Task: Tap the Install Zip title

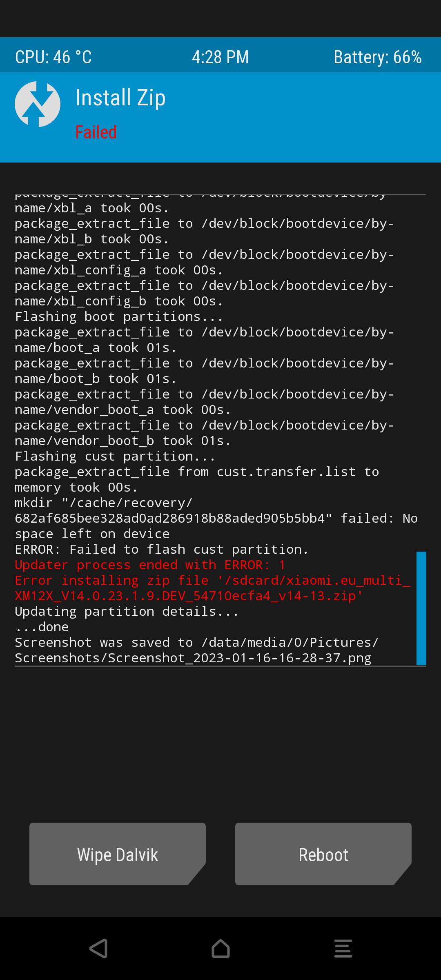Action: (x=121, y=98)
